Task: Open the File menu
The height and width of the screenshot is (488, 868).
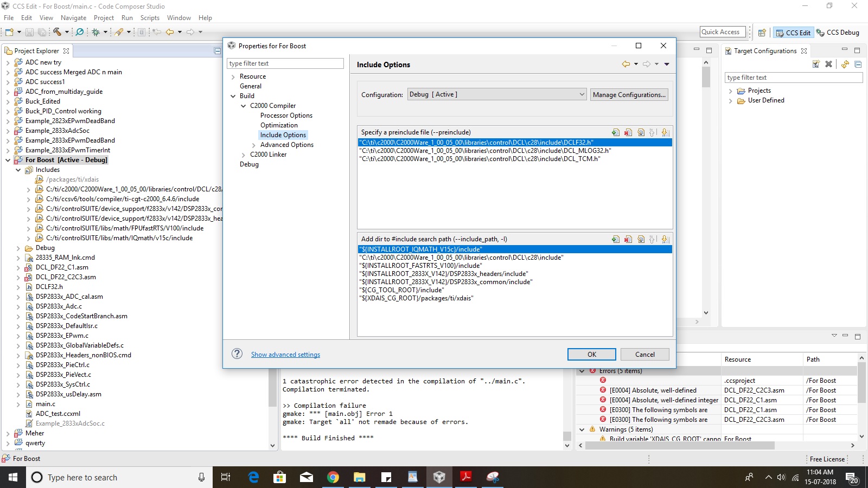Action: (9, 18)
